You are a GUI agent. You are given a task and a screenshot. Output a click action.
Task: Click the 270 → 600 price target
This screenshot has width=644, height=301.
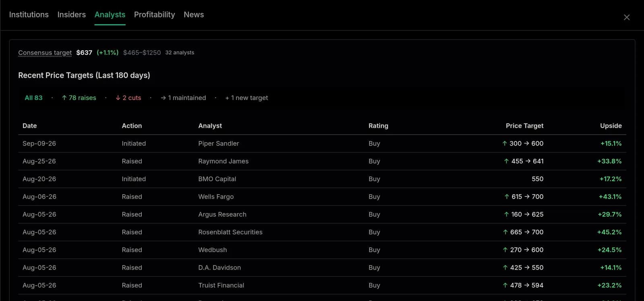tap(523, 250)
